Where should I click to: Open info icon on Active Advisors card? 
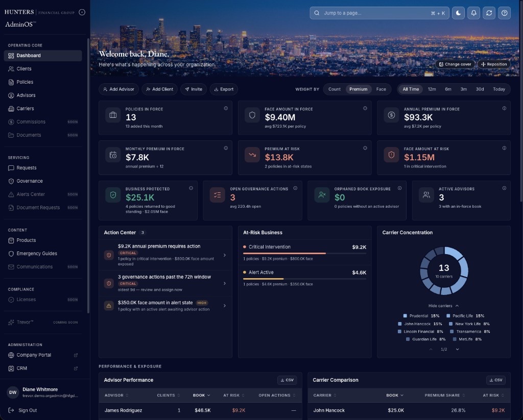(x=504, y=188)
